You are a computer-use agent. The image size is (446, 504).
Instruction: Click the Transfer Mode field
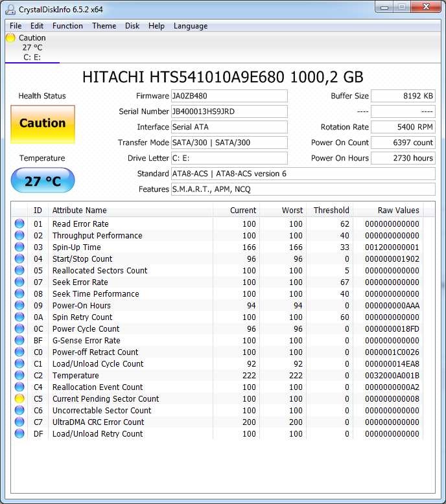coord(229,143)
